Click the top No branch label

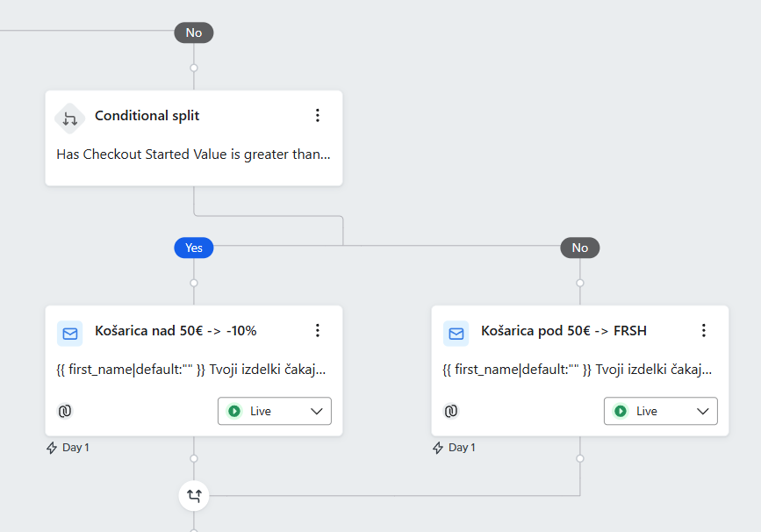[194, 32]
